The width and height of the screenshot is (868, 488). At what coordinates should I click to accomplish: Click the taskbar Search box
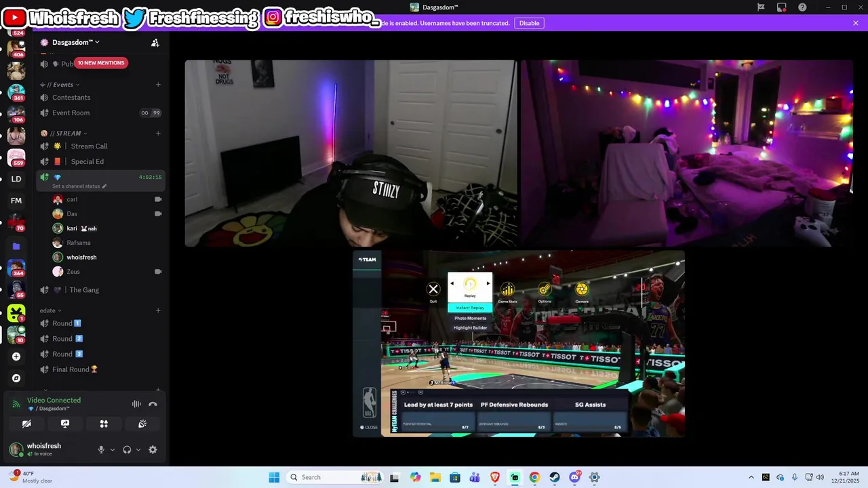[x=335, y=477]
